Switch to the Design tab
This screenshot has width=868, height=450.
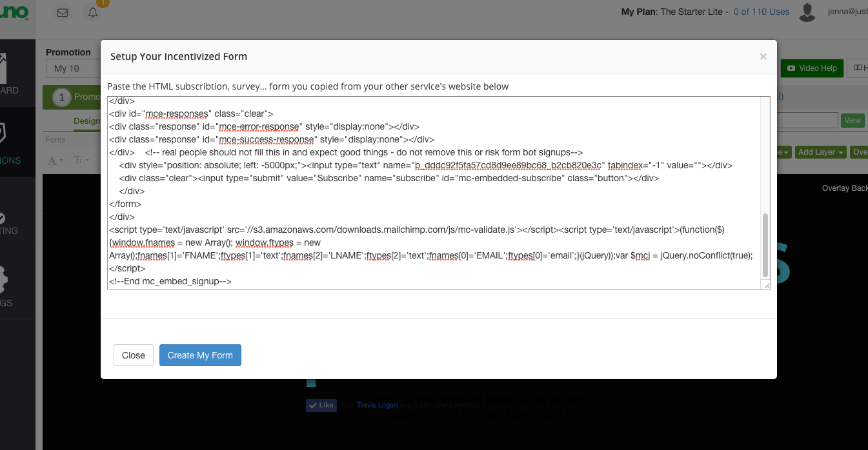[x=86, y=121]
